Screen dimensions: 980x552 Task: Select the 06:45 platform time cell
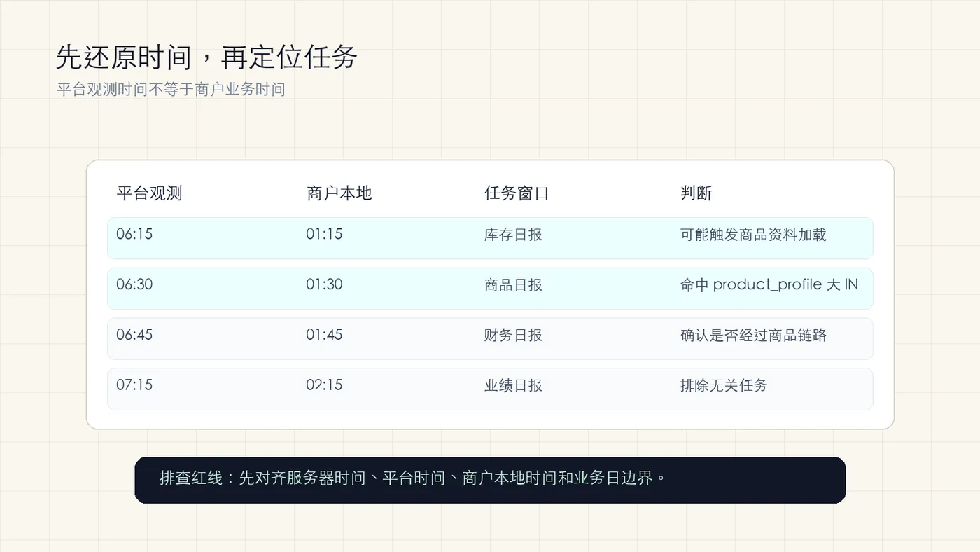pos(134,335)
